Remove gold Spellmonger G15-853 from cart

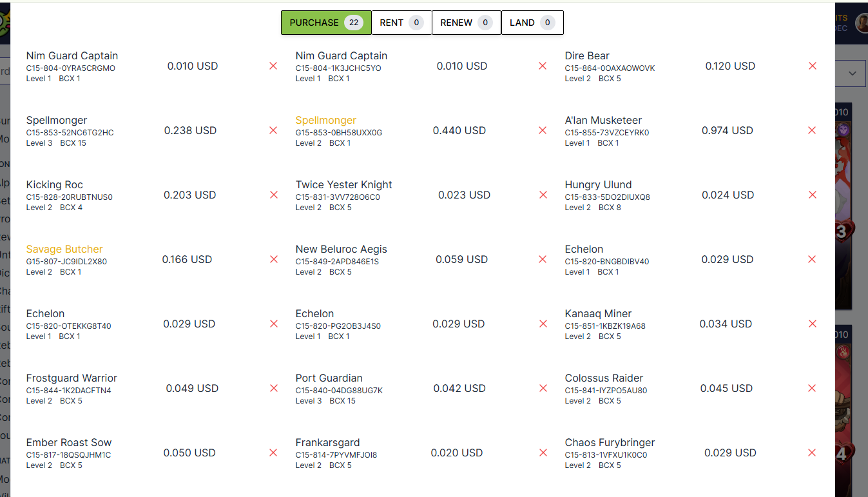543,130
